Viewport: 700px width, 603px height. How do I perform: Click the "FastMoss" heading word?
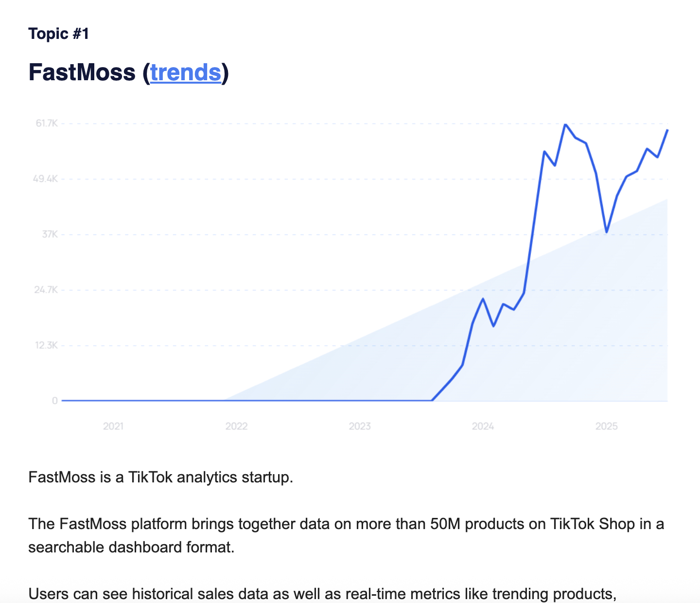tap(82, 72)
